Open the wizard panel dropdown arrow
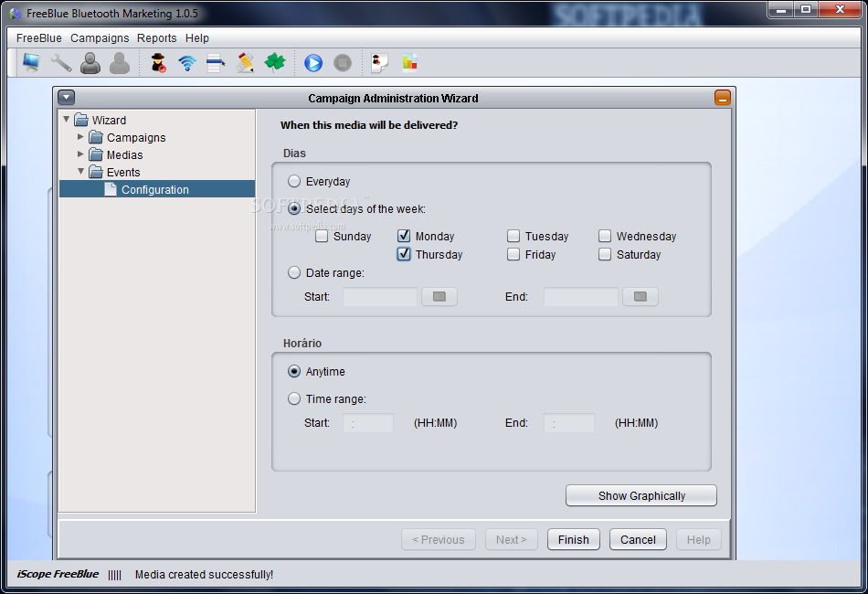This screenshot has width=868, height=594. coord(67,98)
